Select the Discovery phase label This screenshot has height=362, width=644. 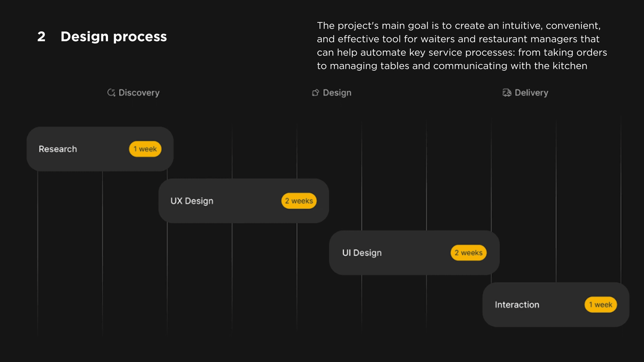(x=139, y=93)
